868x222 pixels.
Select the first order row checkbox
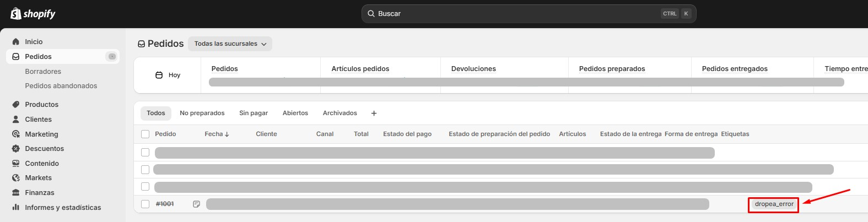tap(145, 152)
